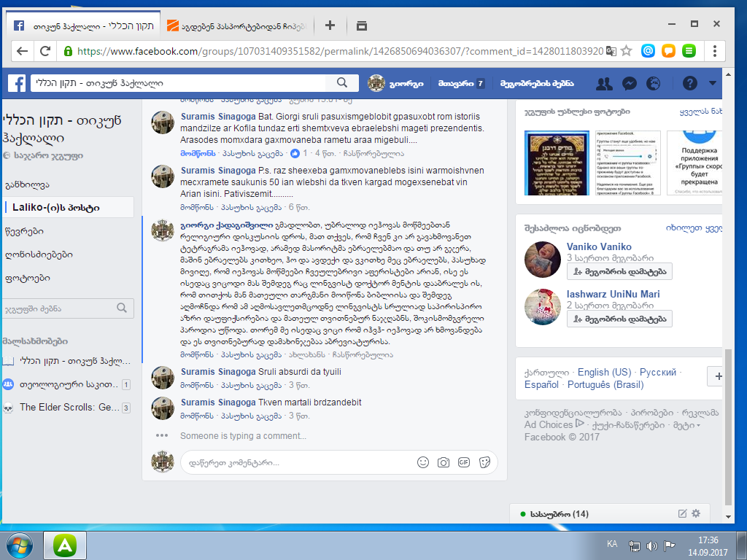This screenshot has width=747, height=560.
Task: Reload the page with the refresh icon
Action: pos(45,51)
